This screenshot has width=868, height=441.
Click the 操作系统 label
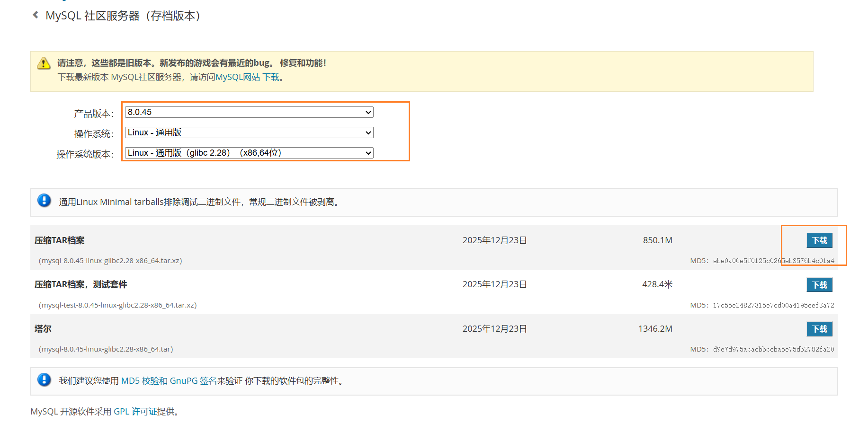(94, 134)
